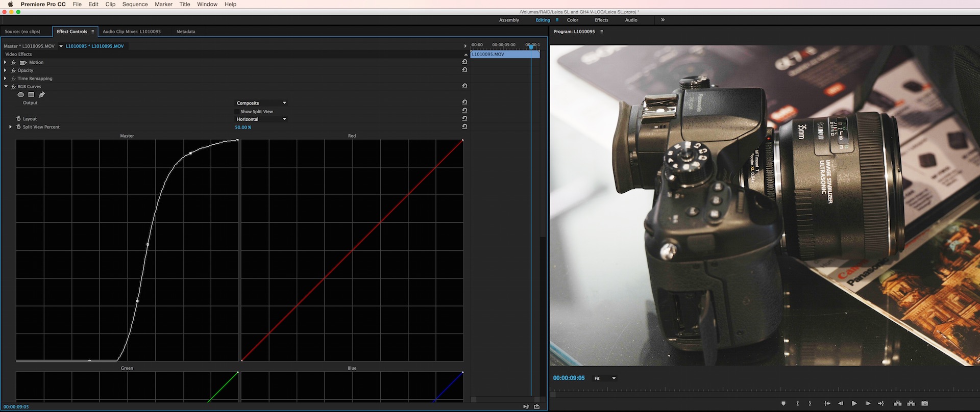Open the Layout Horizontal dropdown
The image size is (980, 412).
(261, 119)
